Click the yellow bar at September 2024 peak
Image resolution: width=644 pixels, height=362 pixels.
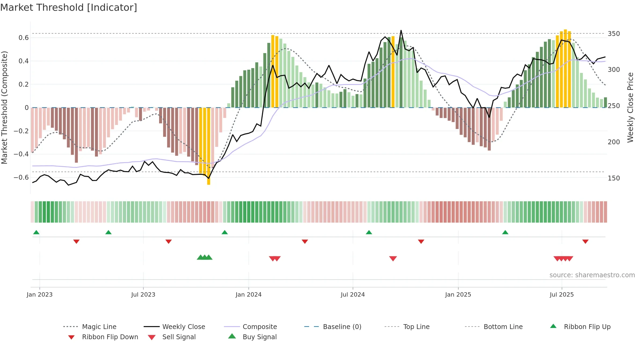(x=393, y=72)
